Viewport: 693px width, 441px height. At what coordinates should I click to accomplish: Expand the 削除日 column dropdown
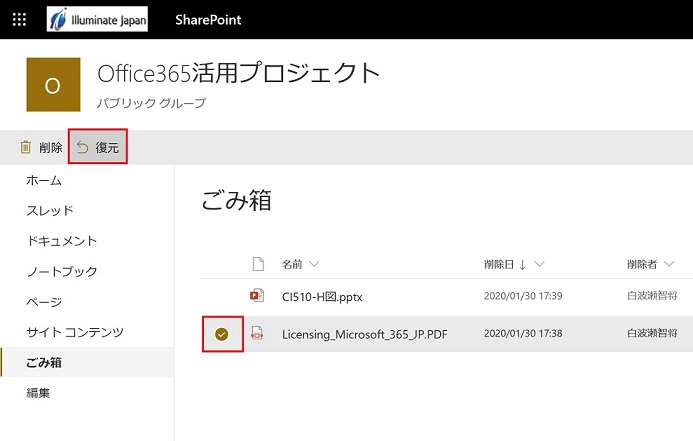coord(539,264)
